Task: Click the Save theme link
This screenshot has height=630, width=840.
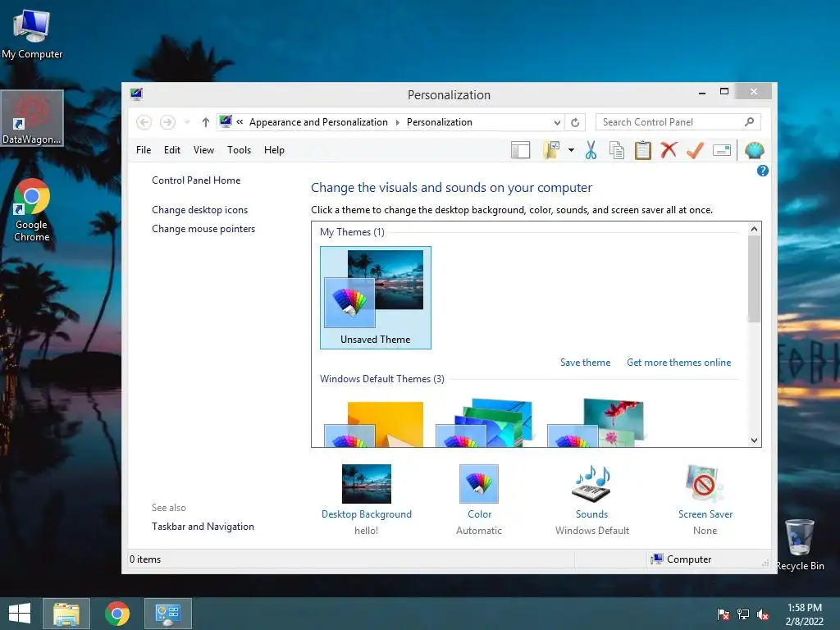Action: pyautogui.click(x=585, y=363)
